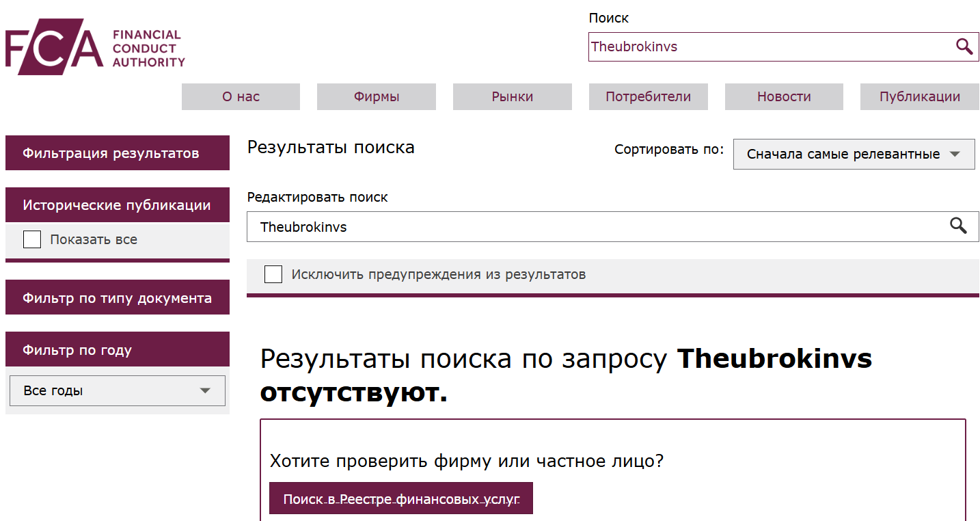Open the Все годы year filter dropdown
980x521 pixels.
117,390
